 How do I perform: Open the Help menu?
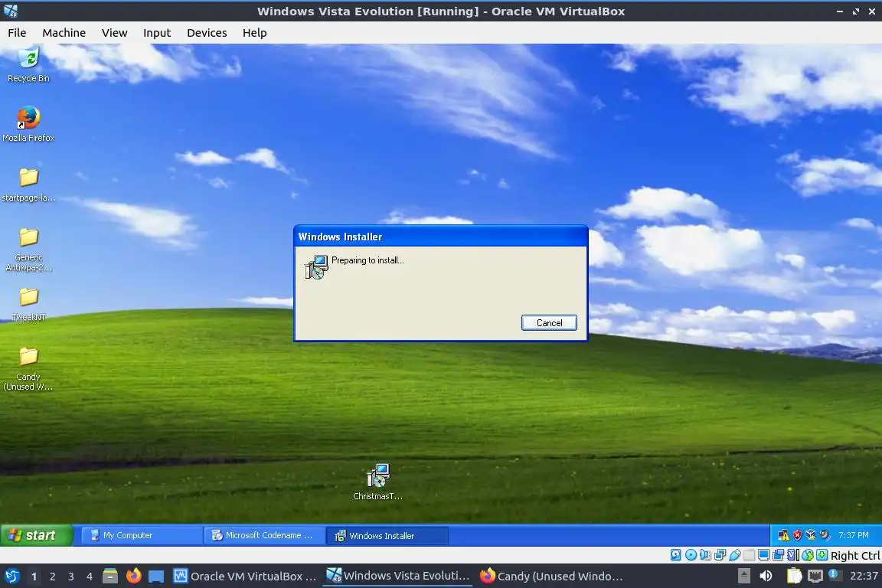point(254,33)
